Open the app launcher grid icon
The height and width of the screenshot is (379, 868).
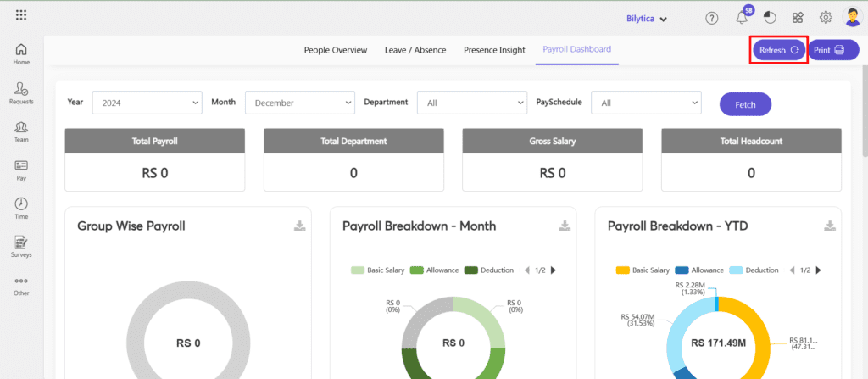21,15
